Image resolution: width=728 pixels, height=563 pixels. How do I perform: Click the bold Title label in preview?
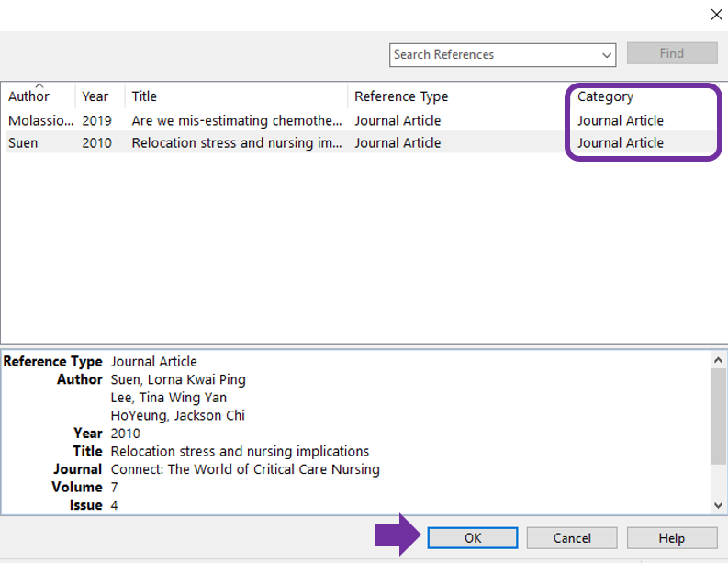click(87, 451)
